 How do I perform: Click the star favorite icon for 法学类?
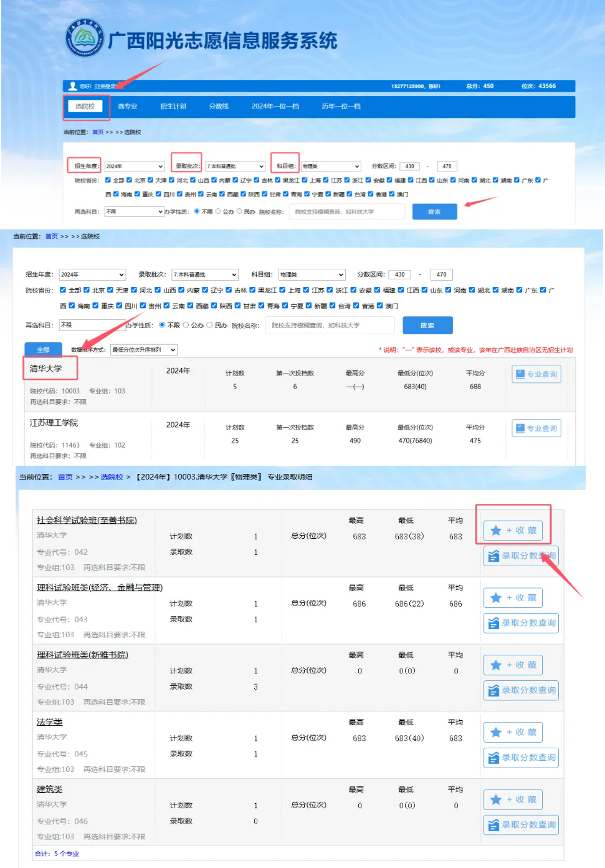[496, 733]
